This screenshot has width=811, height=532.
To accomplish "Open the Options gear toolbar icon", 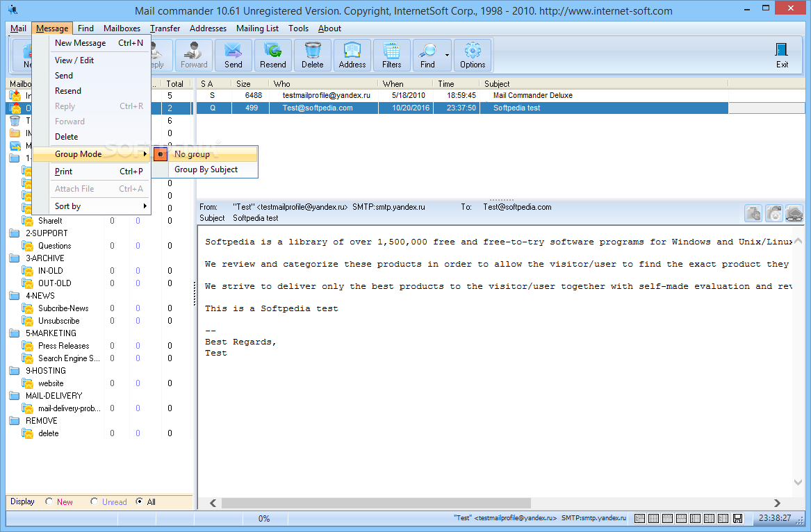I will pyautogui.click(x=473, y=55).
